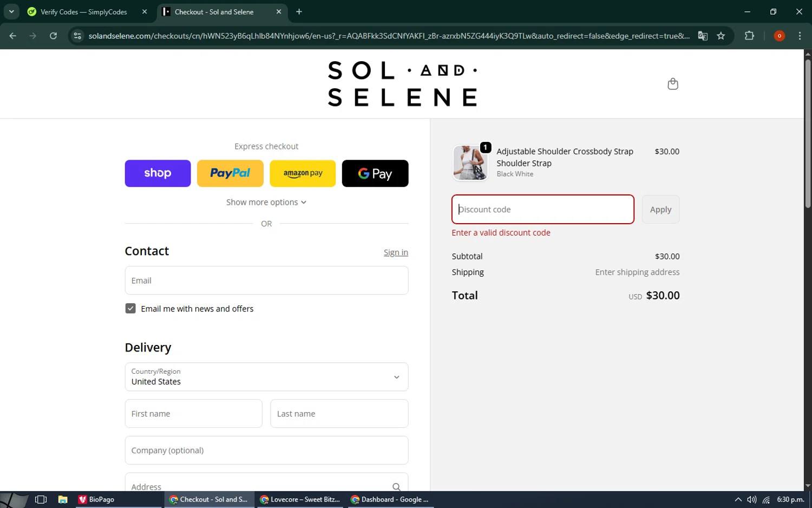Viewport: 812px width, 508px height.
Task: Bookmark this page with the star
Action: [x=721, y=36]
